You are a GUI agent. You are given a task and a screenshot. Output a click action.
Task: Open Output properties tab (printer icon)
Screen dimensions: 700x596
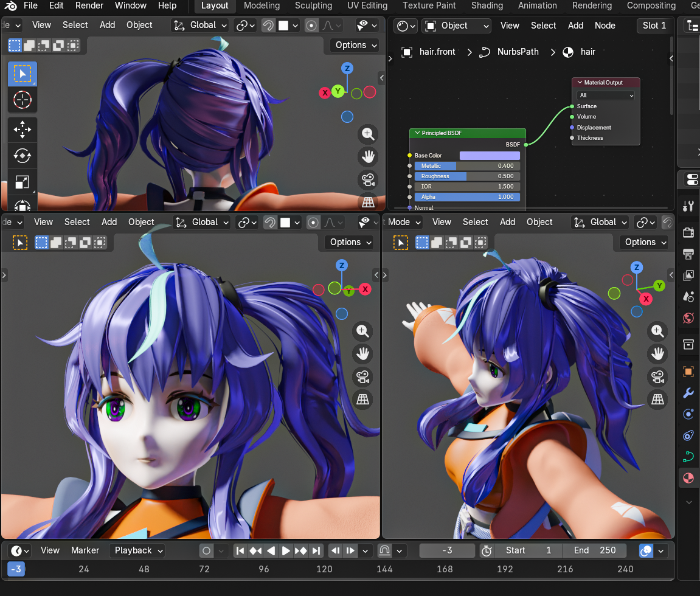coord(688,254)
